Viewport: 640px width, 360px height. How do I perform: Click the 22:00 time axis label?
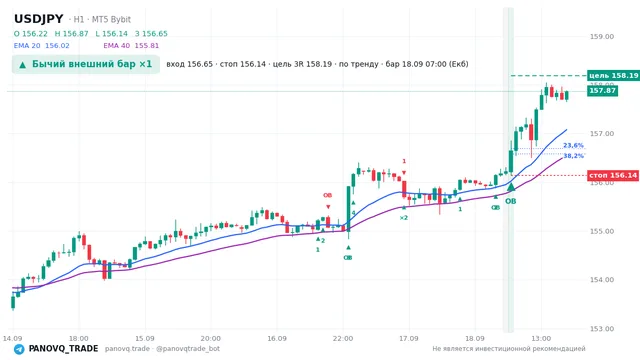(x=343, y=338)
